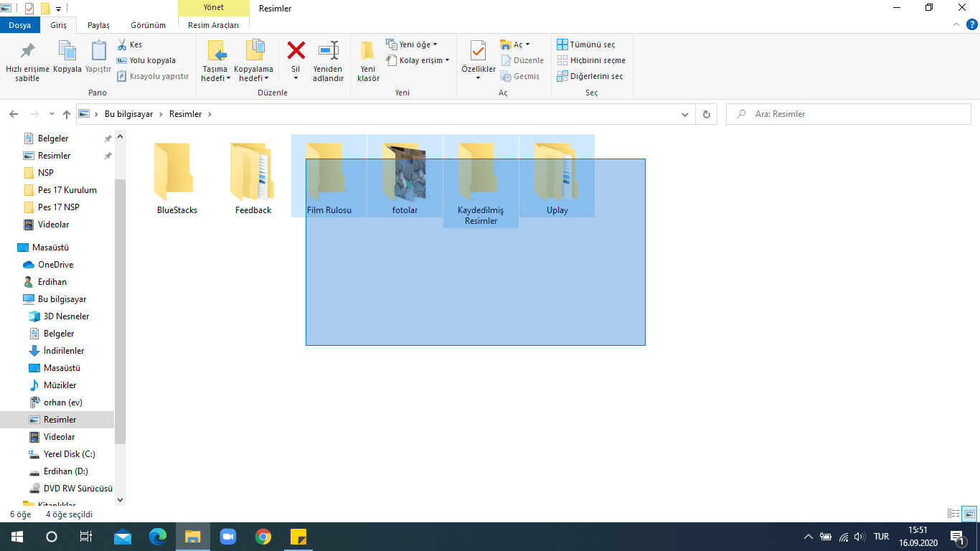This screenshot has width=980, height=551.
Task: Select 3D Nesneler in navigation pane
Action: pyautogui.click(x=67, y=316)
